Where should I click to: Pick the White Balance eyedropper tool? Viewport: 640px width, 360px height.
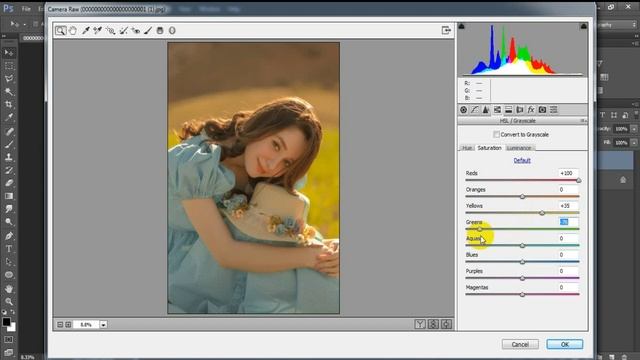86,31
